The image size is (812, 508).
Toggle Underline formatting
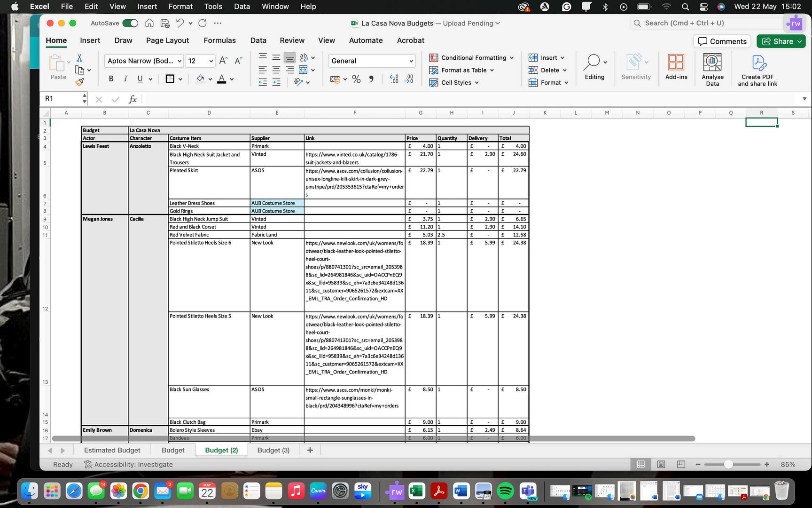click(x=140, y=79)
